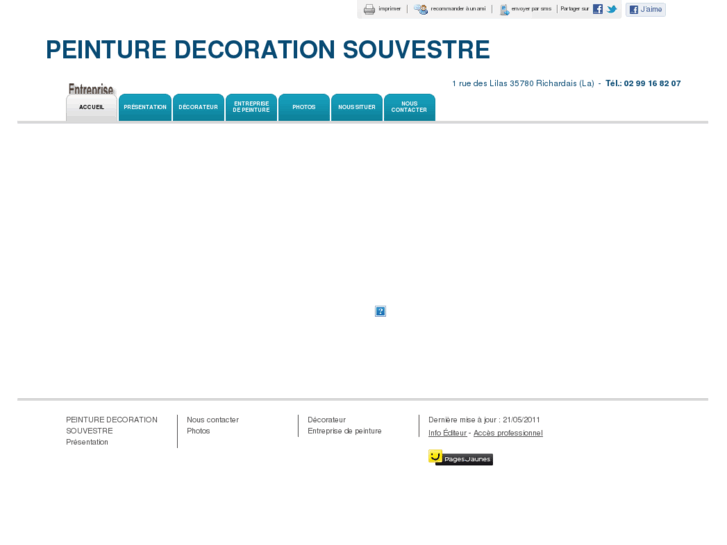Open the Accès professionnel link

508,433
